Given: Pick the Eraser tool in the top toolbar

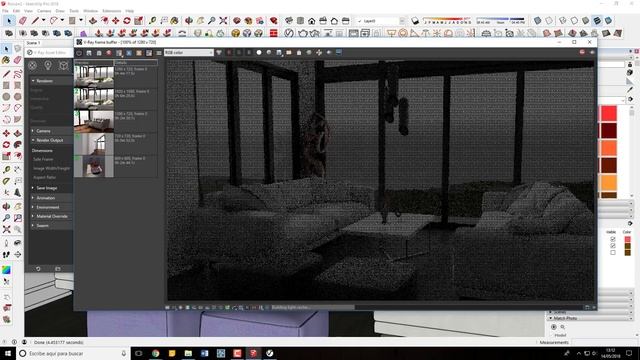Looking at the screenshot, I should point(22,20).
